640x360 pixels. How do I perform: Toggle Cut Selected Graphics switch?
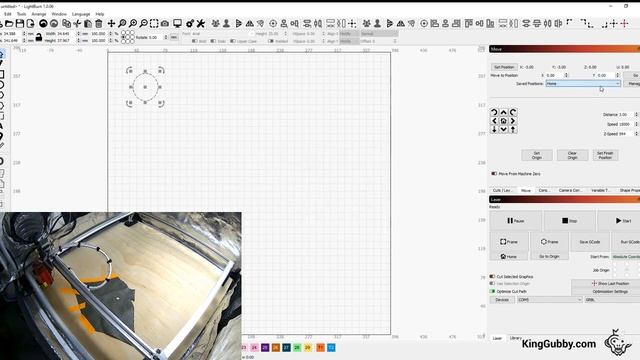click(492, 276)
